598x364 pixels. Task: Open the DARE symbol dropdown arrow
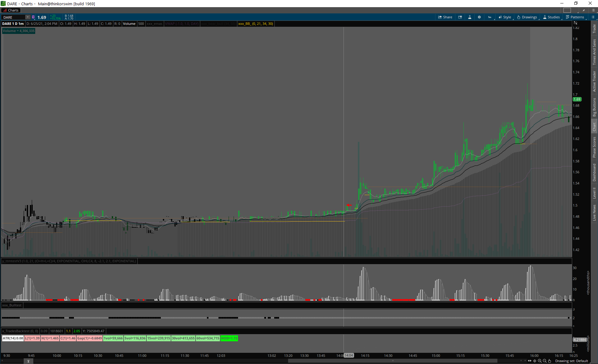click(x=28, y=17)
